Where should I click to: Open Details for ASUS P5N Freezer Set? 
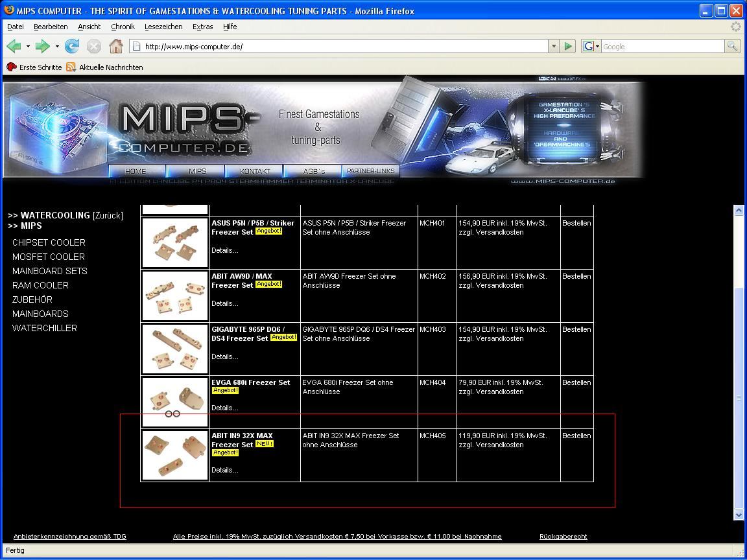(225, 250)
